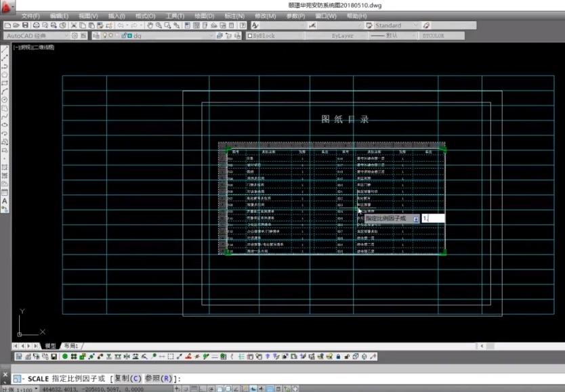Open the 插入(I) menu

point(117,16)
